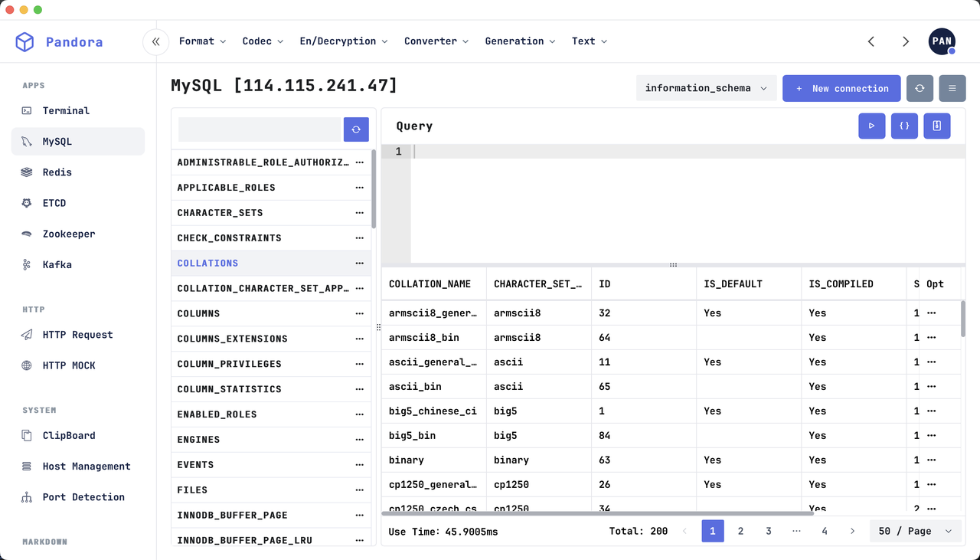Open Redis in the sidebar
Image resolution: width=980 pixels, height=560 pixels.
pos(78,172)
